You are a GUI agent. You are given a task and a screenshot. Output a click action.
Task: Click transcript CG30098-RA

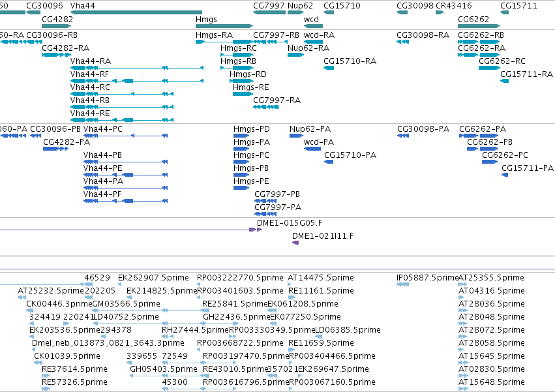tap(403, 42)
